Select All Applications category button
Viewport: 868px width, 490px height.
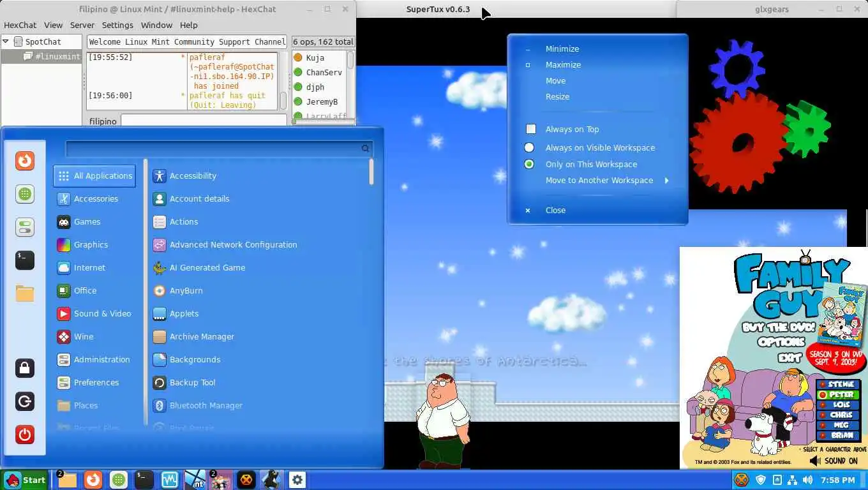(94, 175)
